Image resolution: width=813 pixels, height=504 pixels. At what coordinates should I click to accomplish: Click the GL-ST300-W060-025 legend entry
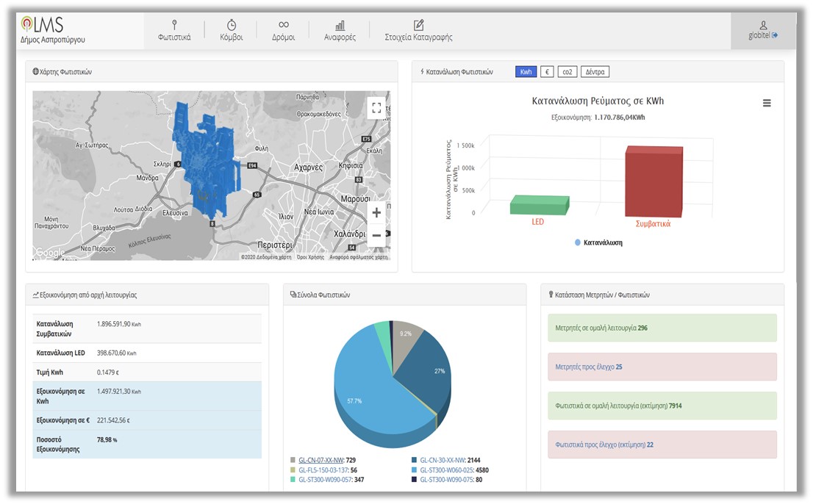pos(448,470)
